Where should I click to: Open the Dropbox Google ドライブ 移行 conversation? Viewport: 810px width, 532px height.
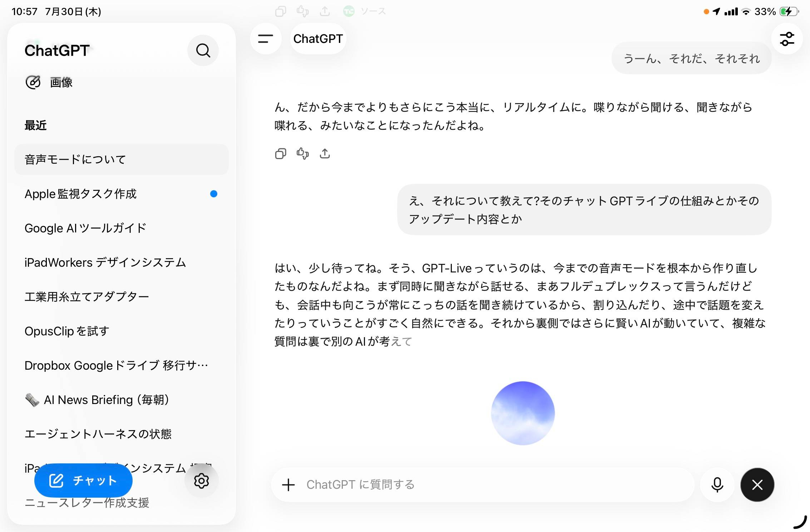121,365
